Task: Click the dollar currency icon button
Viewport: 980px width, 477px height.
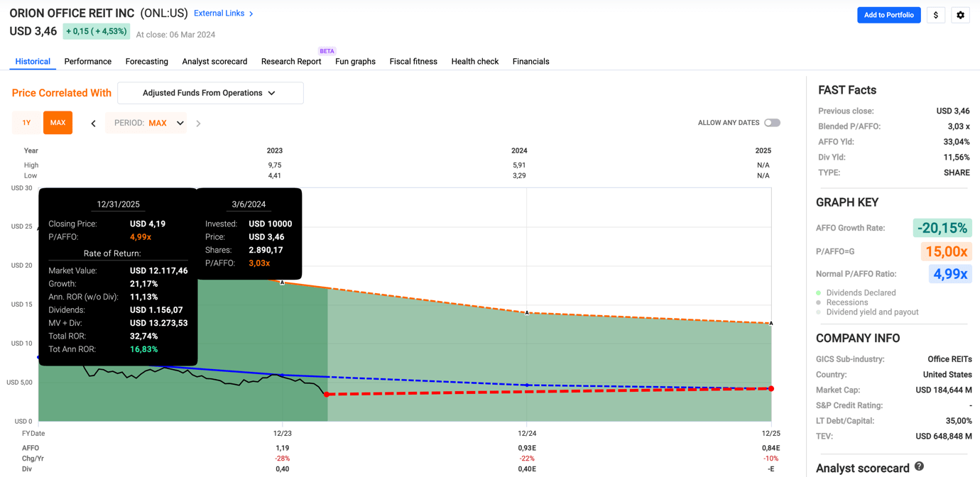Action: point(935,15)
